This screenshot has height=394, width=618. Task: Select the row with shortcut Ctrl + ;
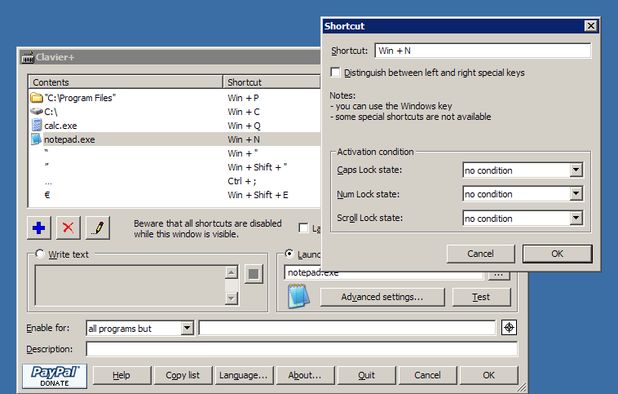pos(175,181)
